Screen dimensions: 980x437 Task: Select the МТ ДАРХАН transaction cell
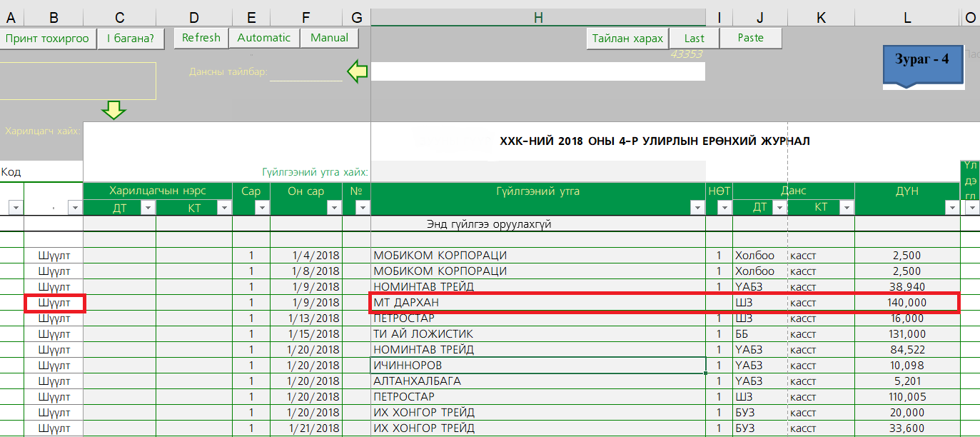537,303
